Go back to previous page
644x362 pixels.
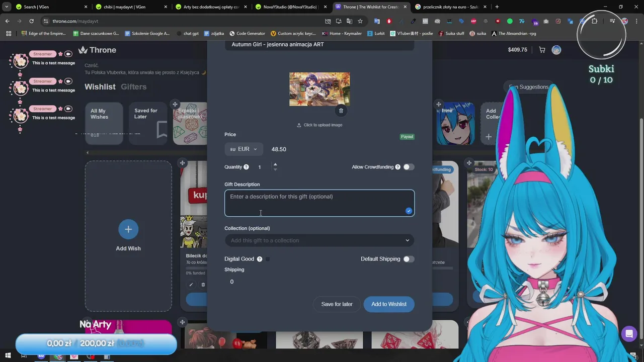point(8,21)
